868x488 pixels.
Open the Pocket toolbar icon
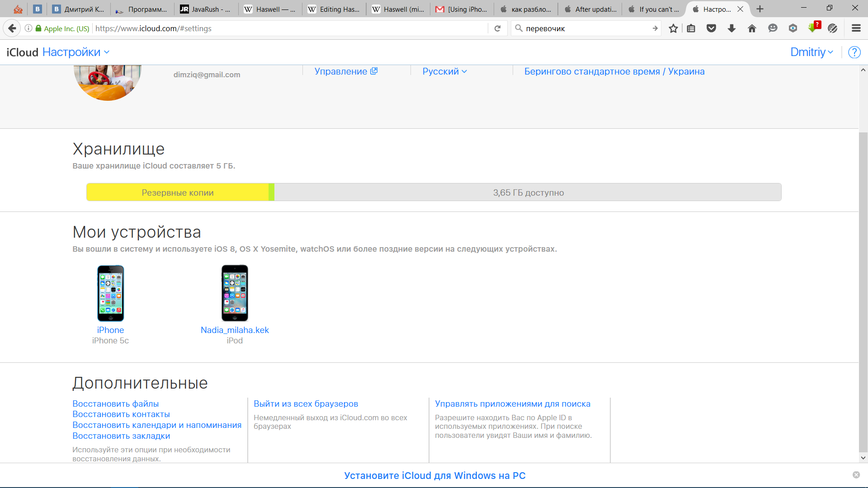pyautogui.click(x=711, y=28)
